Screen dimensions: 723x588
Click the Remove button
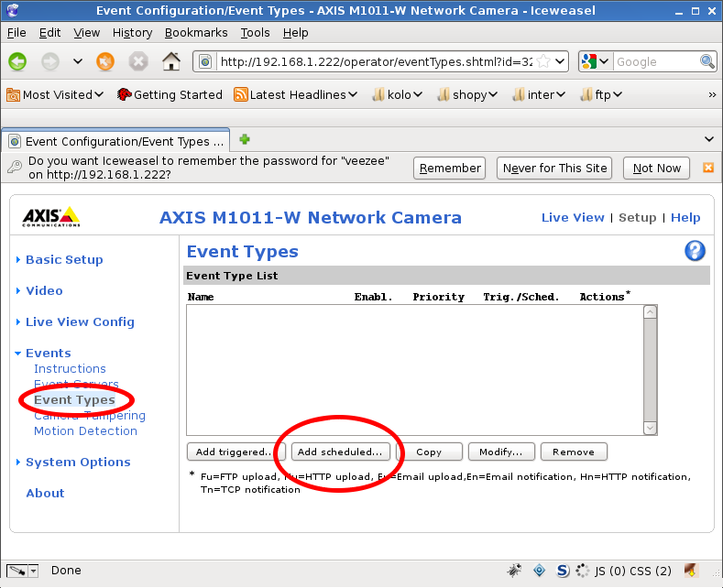(x=574, y=452)
